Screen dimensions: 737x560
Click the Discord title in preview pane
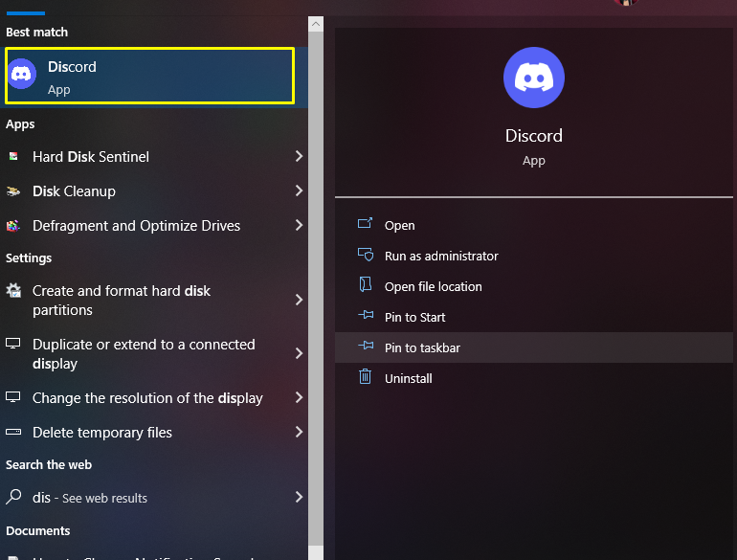(x=533, y=135)
